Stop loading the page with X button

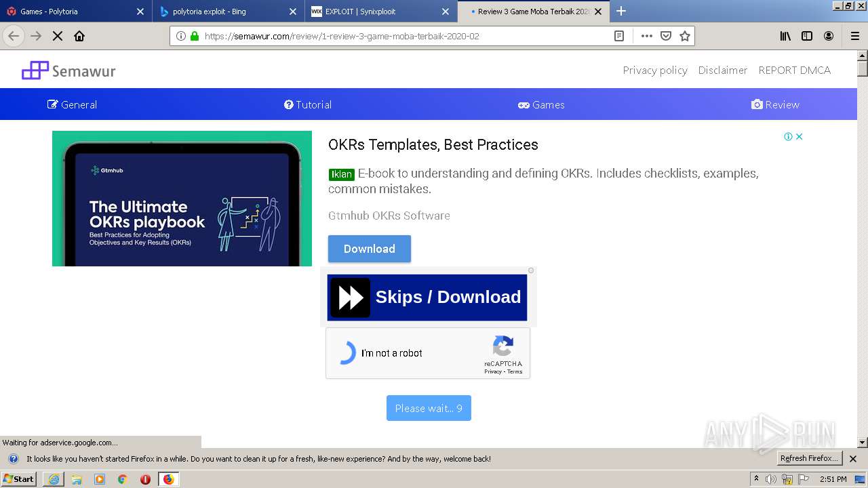pos(58,36)
